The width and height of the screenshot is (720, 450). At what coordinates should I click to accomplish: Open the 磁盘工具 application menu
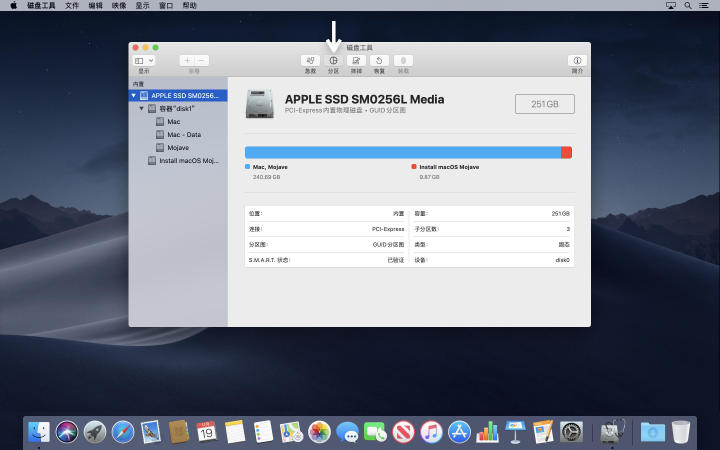41,6
